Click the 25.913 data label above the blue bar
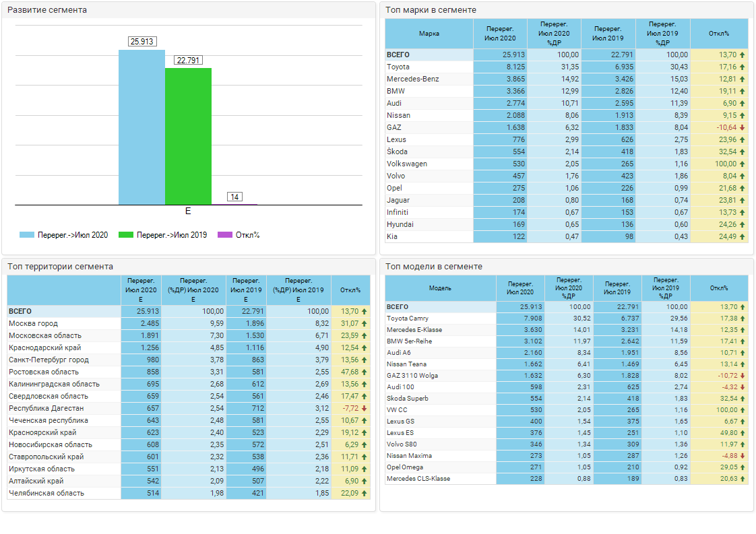The image size is (756, 534). [x=142, y=42]
